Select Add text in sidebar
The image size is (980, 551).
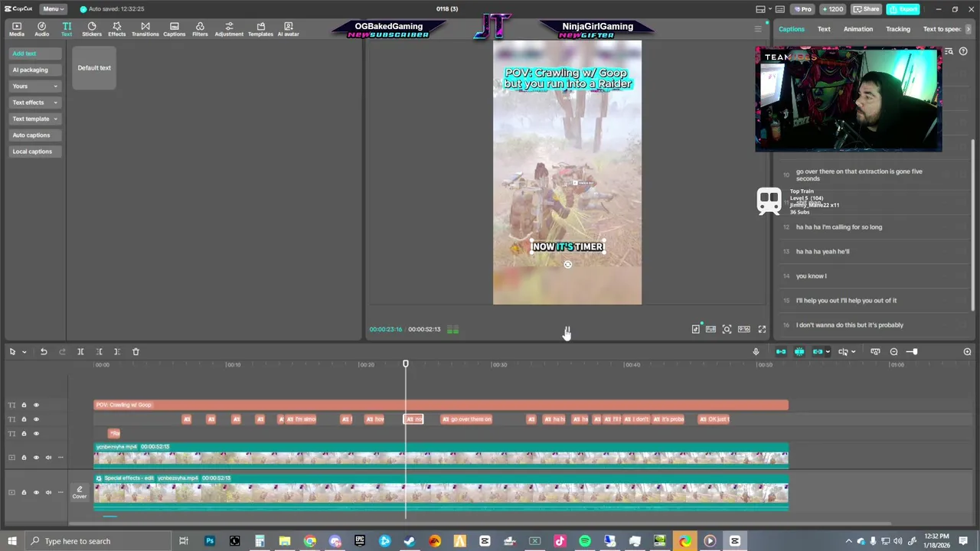coord(34,54)
